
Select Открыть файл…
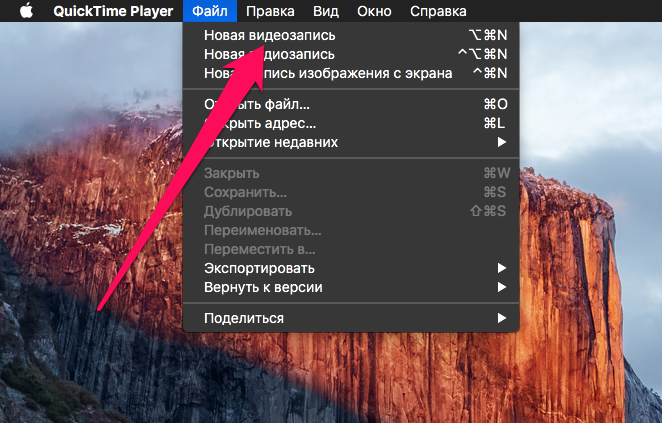point(351,104)
